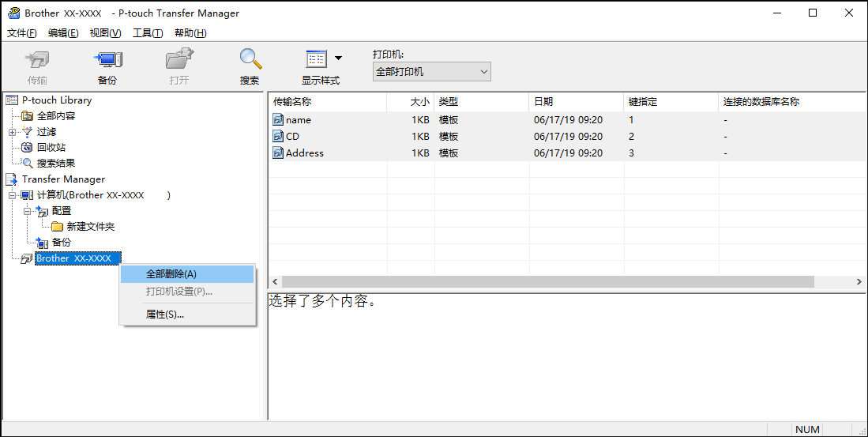Click the 搜索 magnifier toolbar icon
This screenshot has width=868, height=437.
[250, 59]
